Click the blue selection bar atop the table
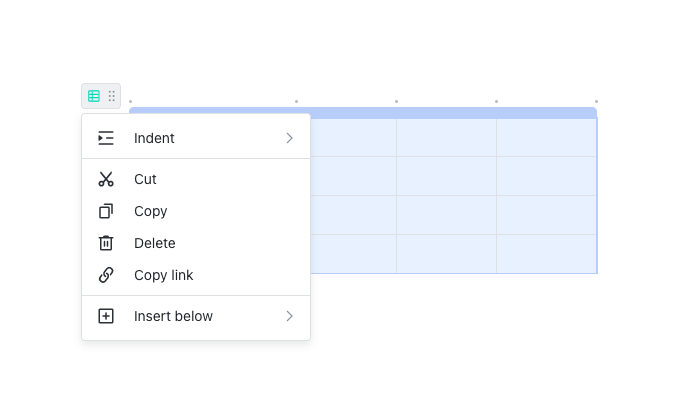Image resolution: width=700 pixels, height=401 pixels. click(x=450, y=112)
